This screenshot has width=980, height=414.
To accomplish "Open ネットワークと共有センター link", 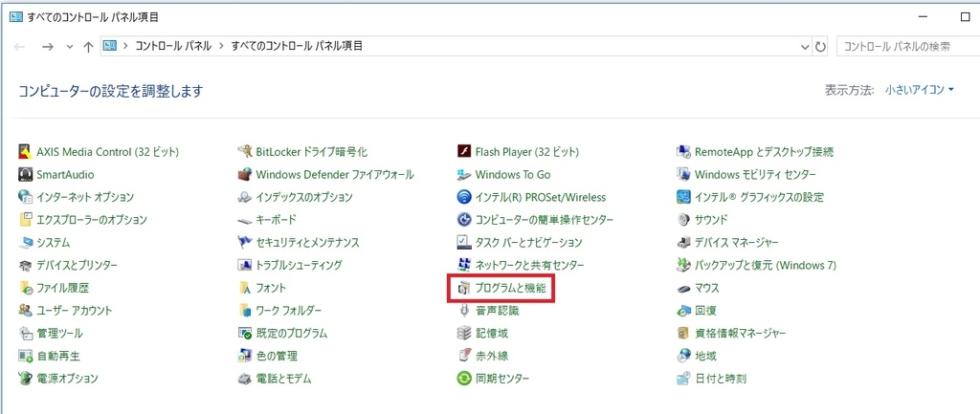I will point(529,265).
